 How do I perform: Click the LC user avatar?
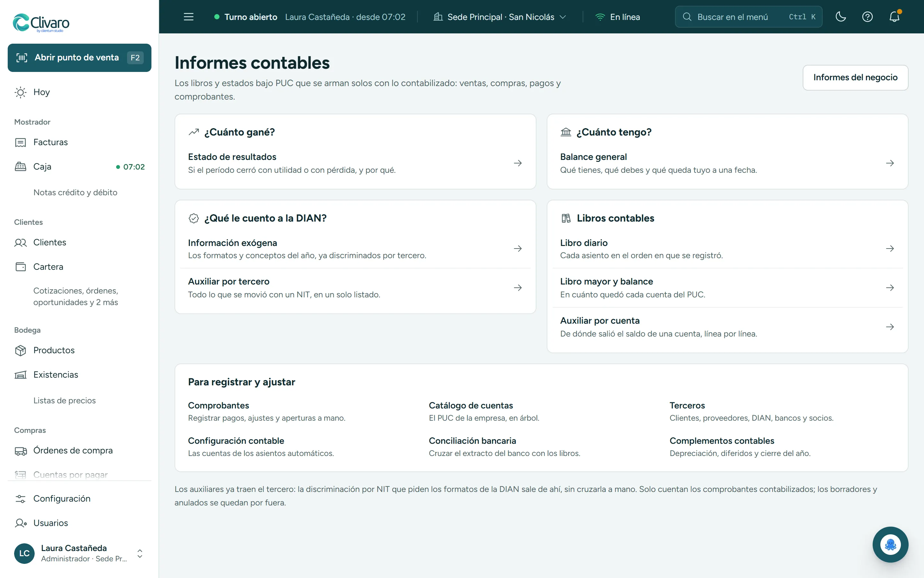point(24,553)
